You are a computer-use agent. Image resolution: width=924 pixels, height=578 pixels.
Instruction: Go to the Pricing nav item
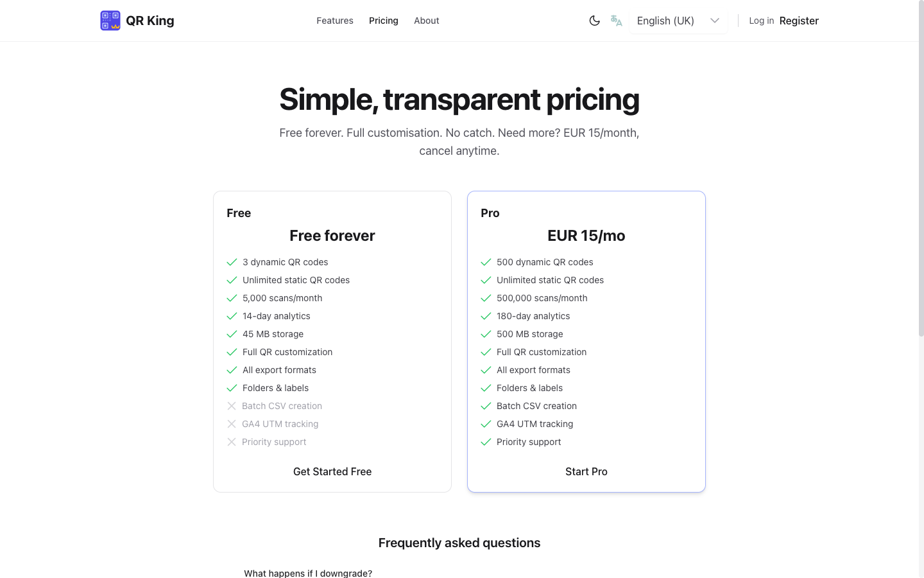[x=384, y=21]
